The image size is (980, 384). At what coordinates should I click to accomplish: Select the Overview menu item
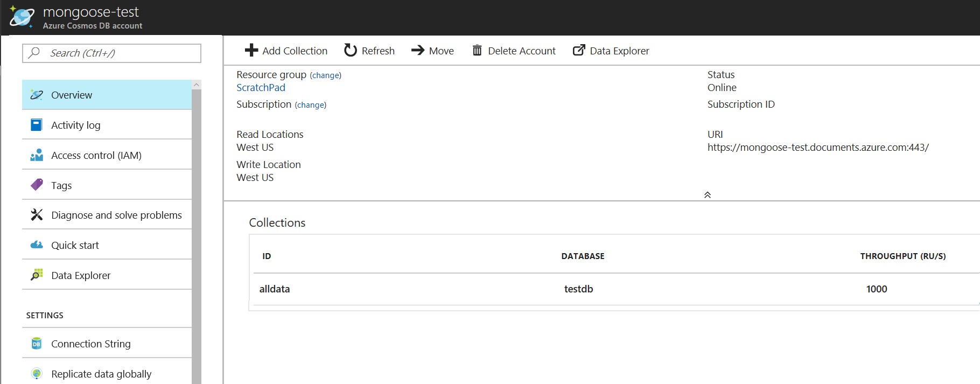72,95
